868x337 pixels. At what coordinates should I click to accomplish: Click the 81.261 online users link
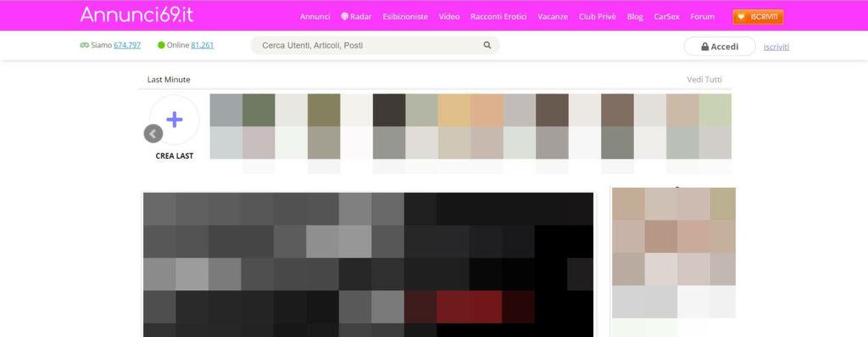(x=203, y=46)
